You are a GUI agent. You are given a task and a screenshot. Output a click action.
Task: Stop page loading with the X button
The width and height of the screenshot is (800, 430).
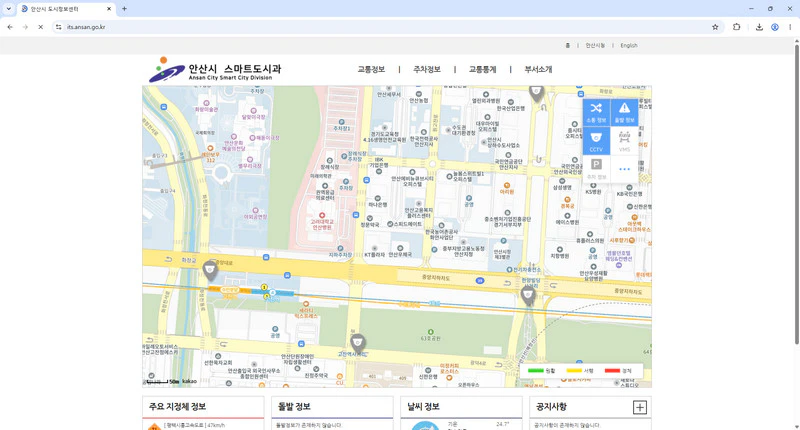pyautogui.click(x=40, y=27)
